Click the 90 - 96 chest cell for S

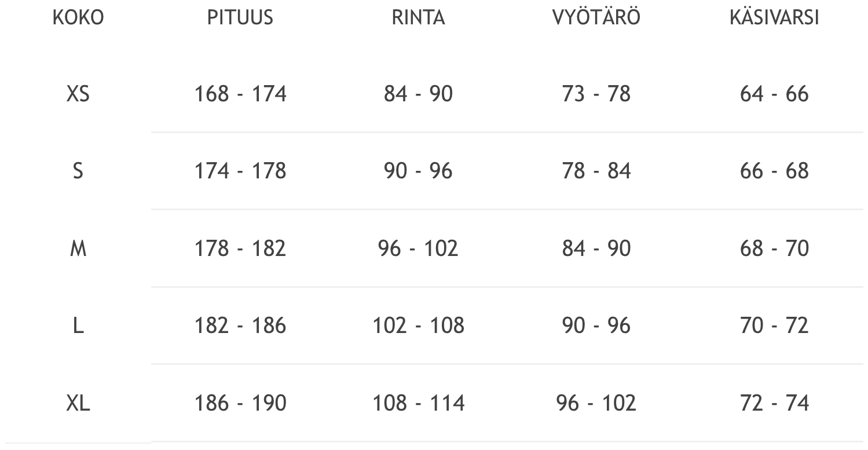click(418, 171)
